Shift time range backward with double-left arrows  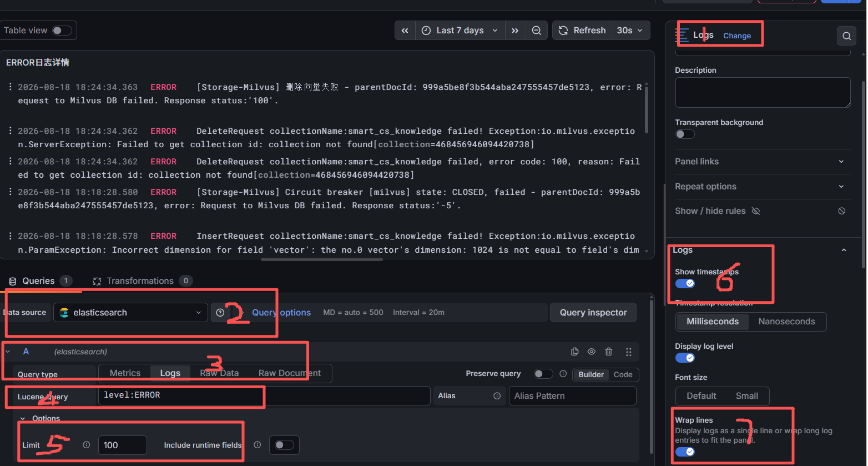click(405, 31)
